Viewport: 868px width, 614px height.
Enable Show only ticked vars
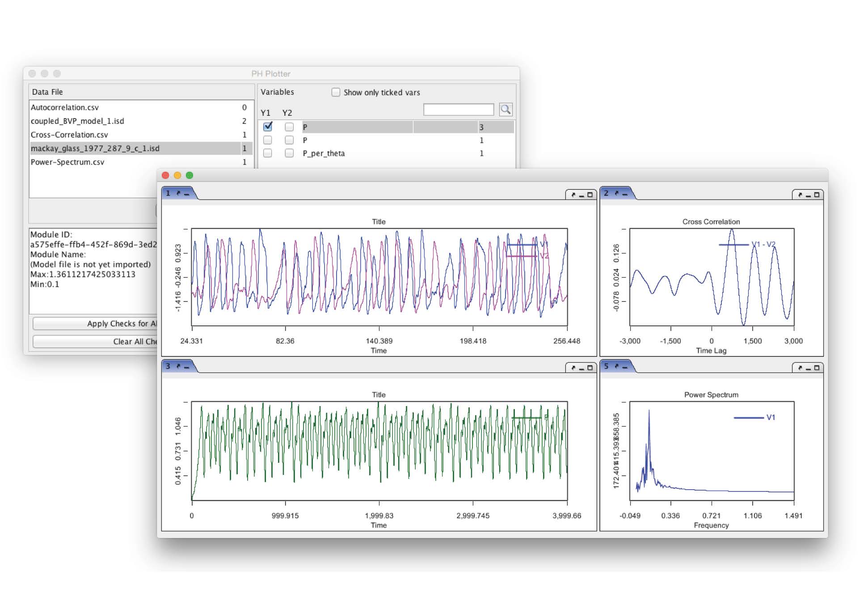[x=336, y=93]
